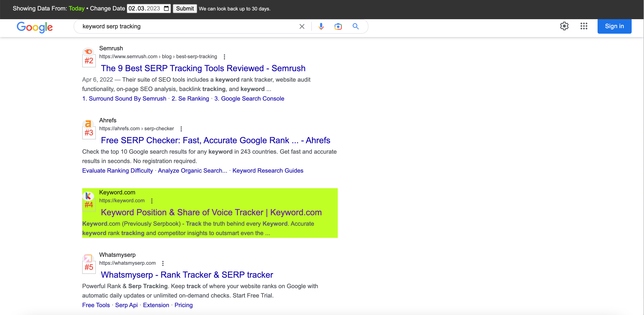Open The 9 Best SERP Tracking Tools Reviewed link
Image resolution: width=644 pixels, height=315 pixels.
203,68
